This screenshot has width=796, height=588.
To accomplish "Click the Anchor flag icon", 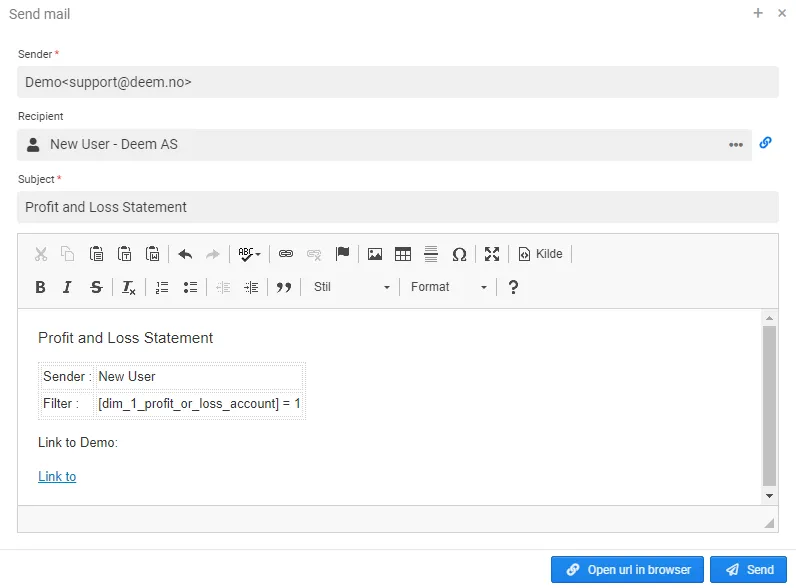I will [x=343, y=254].
